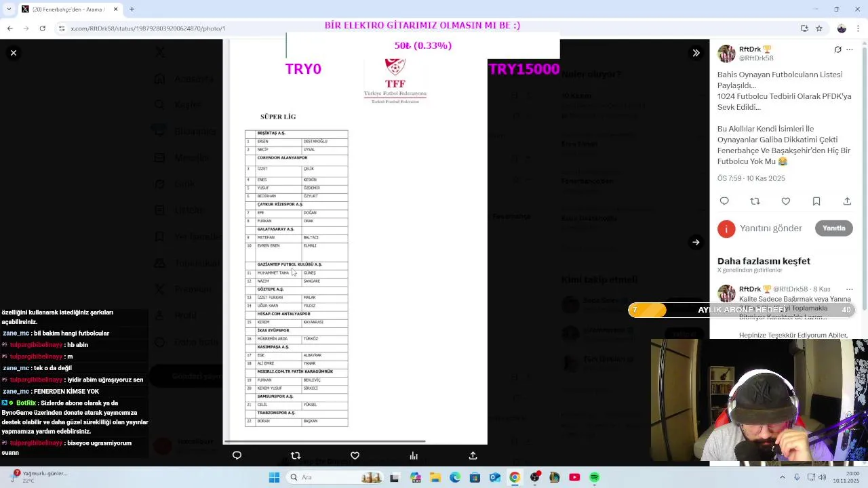Open OBS Studio on taskbar
The image size is (868, 488).
(x=535, y=477)
